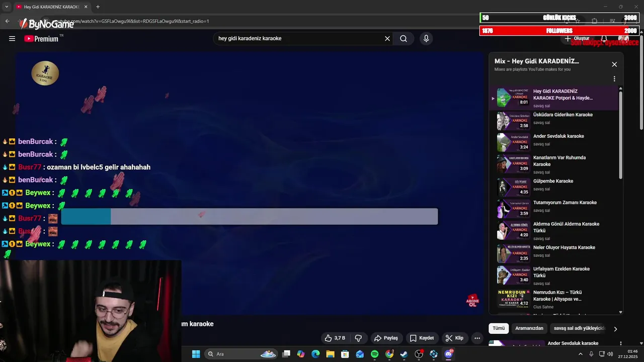Viewport: 644px width, 362px height.
Task: Open YouTube notifications bell
Action: tap(604, 39)
